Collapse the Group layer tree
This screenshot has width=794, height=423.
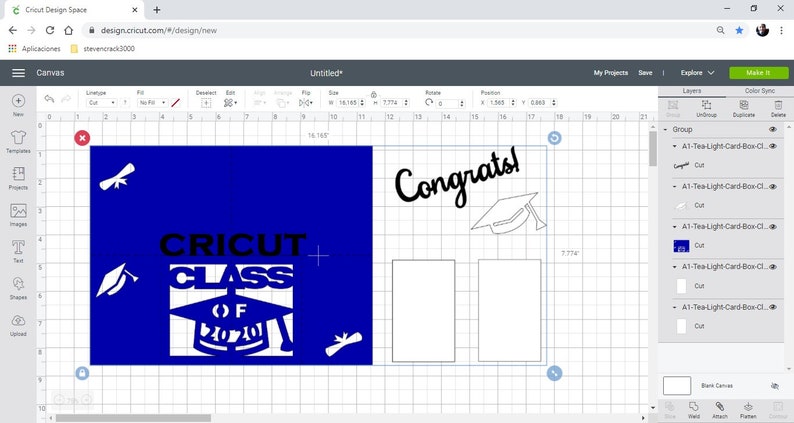pyautogui.click(x=665, y=130)
